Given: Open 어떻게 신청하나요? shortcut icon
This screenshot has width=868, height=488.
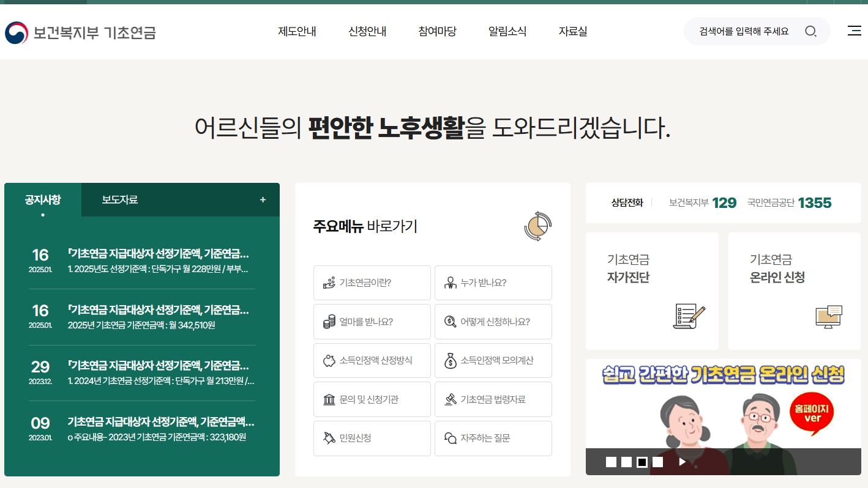Looking at the screenshot, I should click(x=451, y=322).
